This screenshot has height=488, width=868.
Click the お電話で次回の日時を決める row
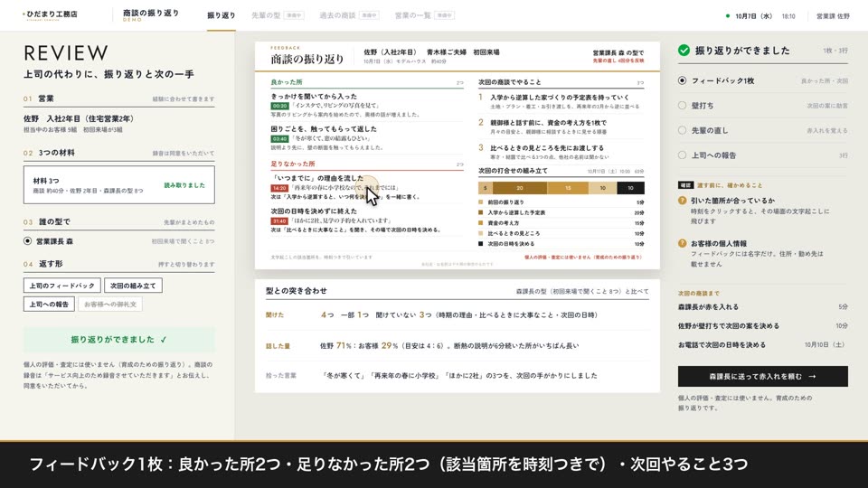[763, 344]
